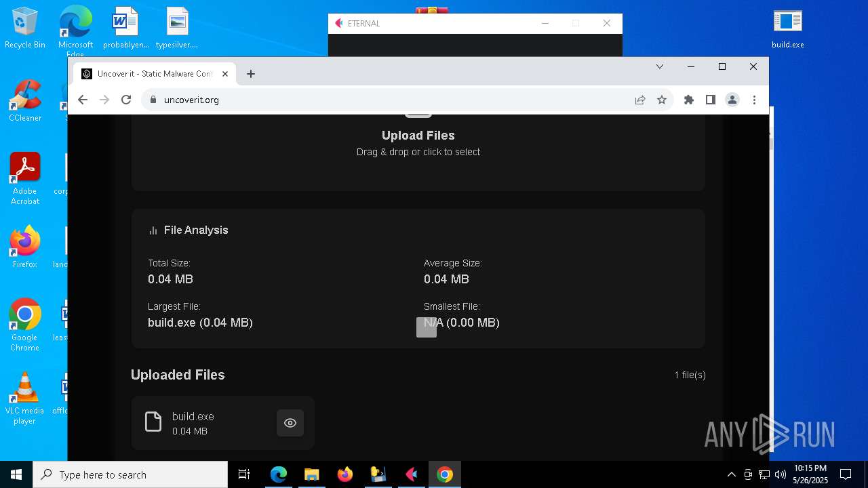The width and height of the screenshot is (868, 488).
Task: Launch Adobe Acrobat desktop shortcut
Action: coord(25,179)
